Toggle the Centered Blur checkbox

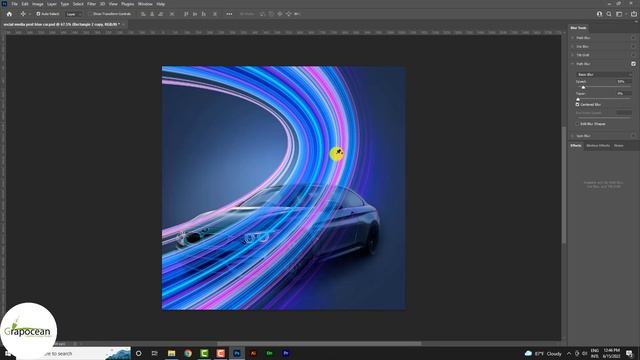point(578,104)
